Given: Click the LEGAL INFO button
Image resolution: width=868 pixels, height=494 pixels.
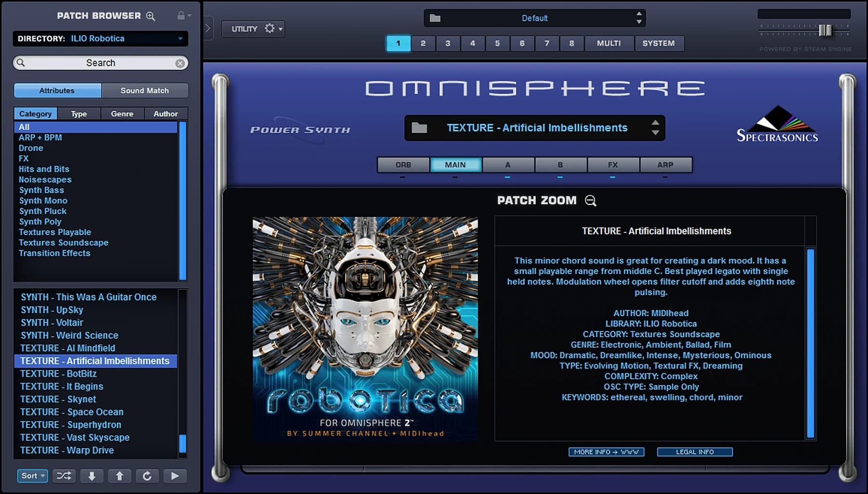Looking at the screenshot, I should pyautogui.click(x=694, y=452).
